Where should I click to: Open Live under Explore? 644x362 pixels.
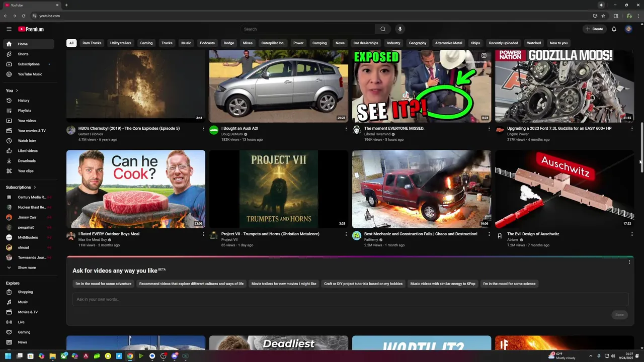pos(29,322)
